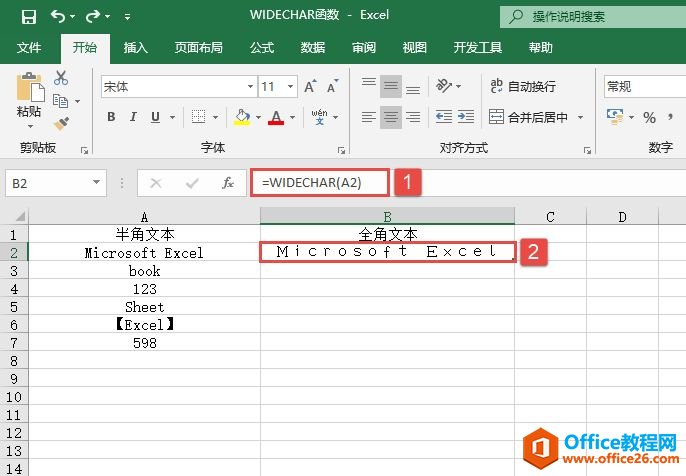Click the 粘贴 paste clipboard icon
686x476 pixels.
click(30, 87)
